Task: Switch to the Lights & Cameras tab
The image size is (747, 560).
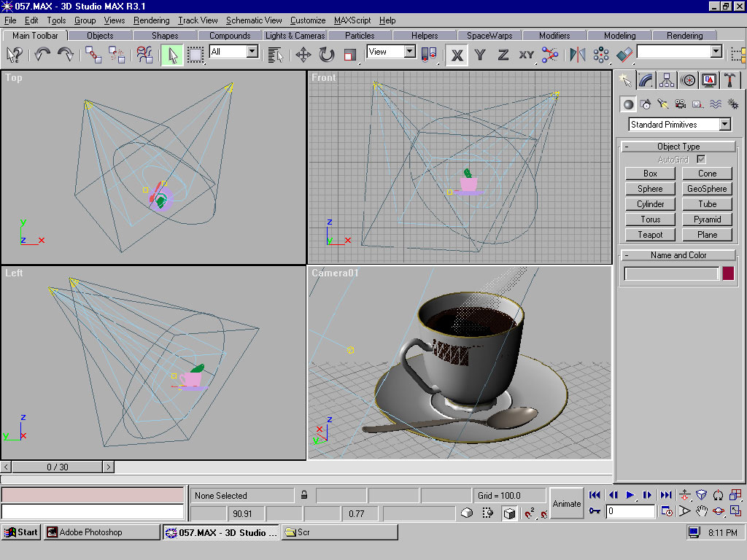Action: [295, 34]
